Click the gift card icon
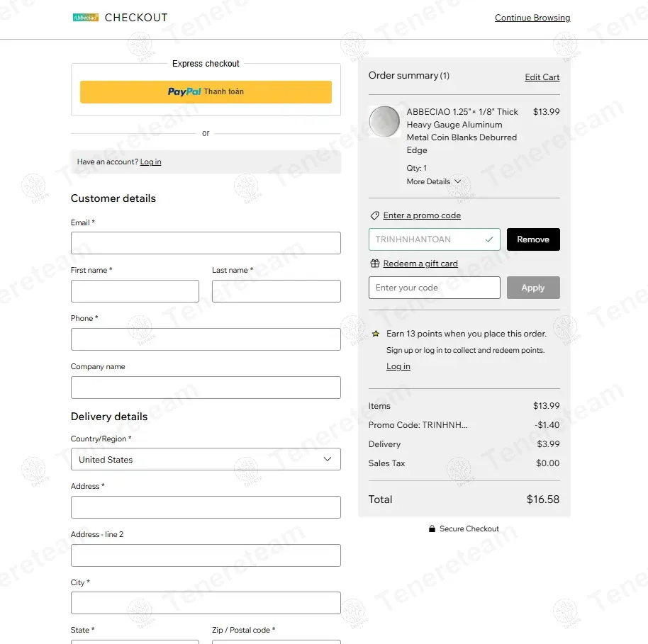 click(374, 264)
